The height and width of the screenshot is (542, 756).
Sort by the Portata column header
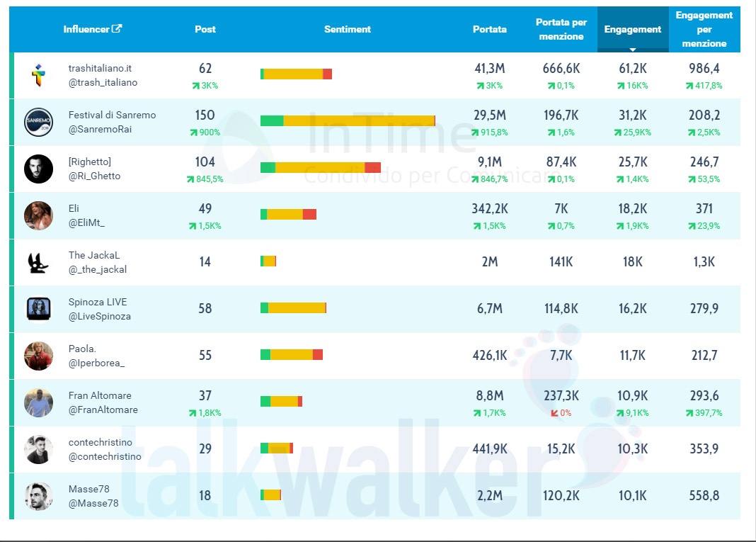click(x=489, y=29)
